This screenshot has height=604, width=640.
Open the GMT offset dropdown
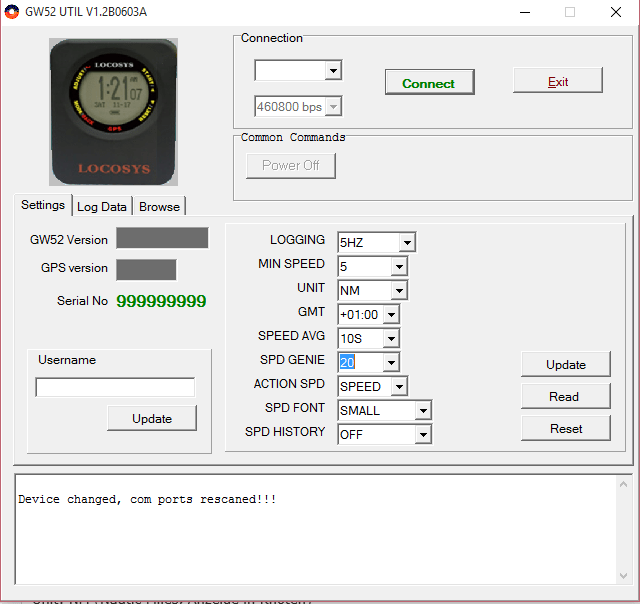[391, 315]
